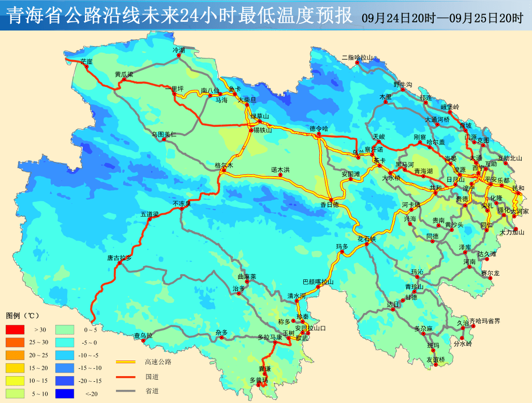The height and width of the screenshot is (403, 532).
Task: Select the 德令哈 label on the map
Action: (319, 129)
